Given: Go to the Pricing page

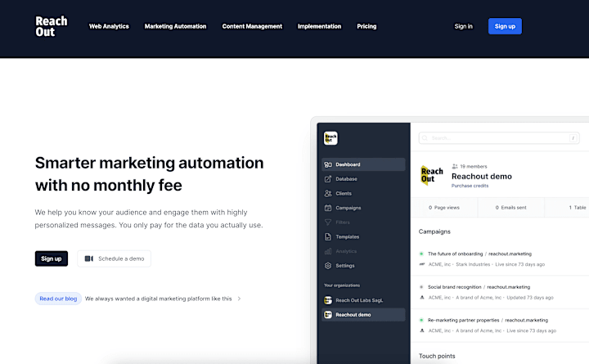Looking at the screenshot, I should point(366,26).
